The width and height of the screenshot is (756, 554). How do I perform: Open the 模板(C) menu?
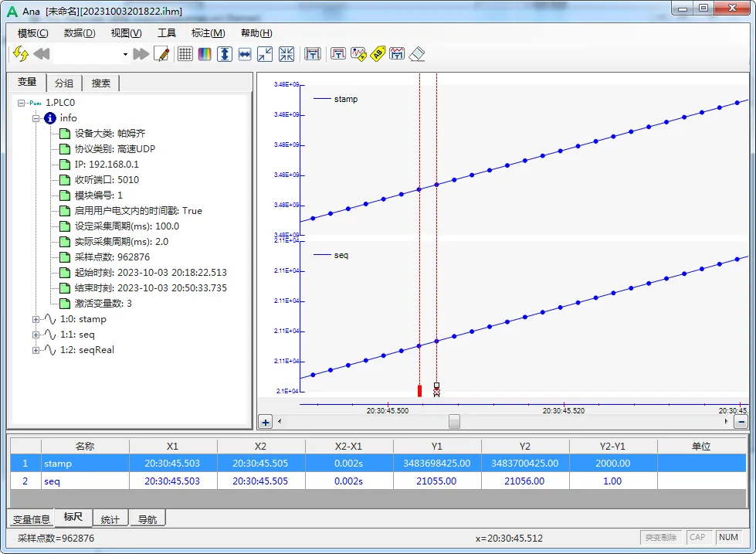(32, 33)
